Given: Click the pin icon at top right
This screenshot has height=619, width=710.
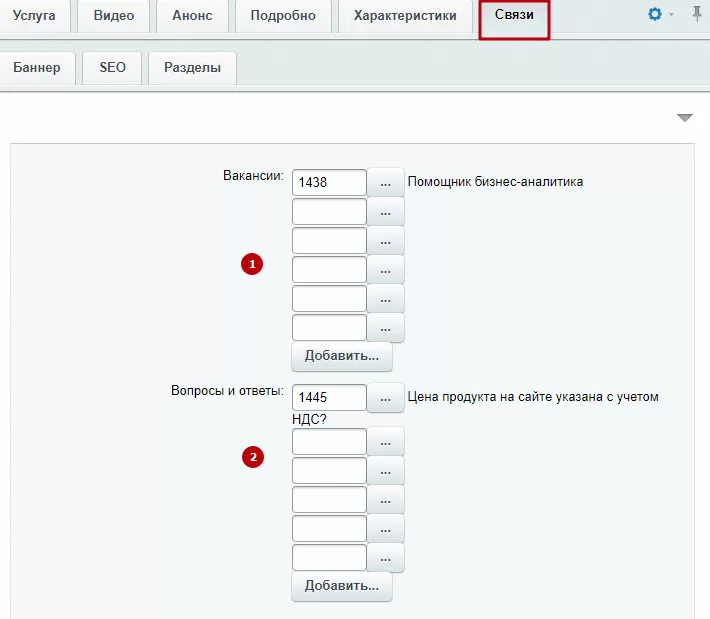Looking at the screenshot, I should [x=697, y=14].
